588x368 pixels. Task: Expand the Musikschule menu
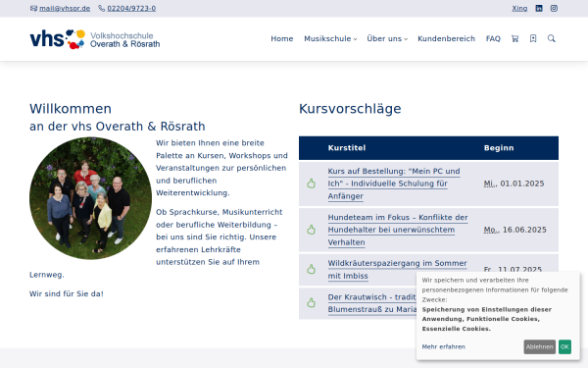point(330,38)
